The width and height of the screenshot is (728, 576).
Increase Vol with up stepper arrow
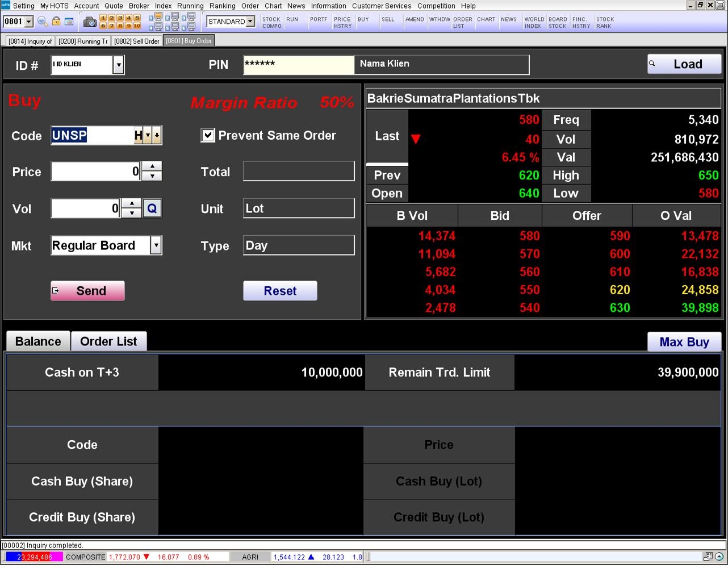[131, 203]
